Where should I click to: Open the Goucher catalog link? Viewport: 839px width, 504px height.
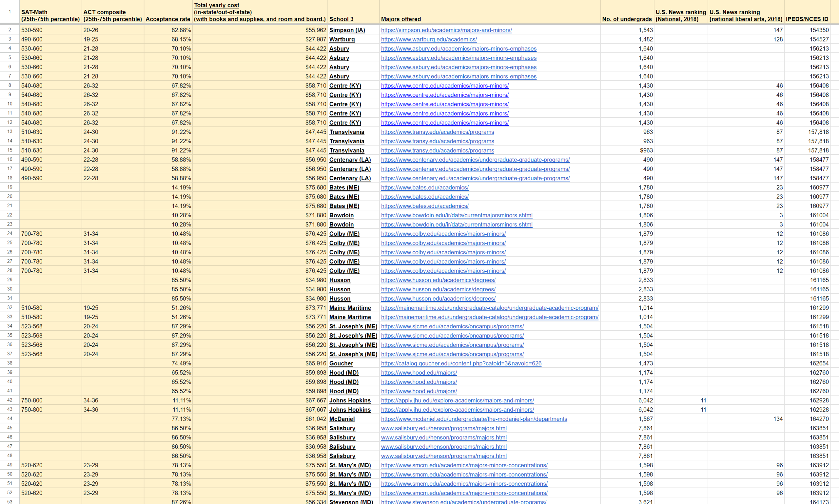[x=461, y=363]
